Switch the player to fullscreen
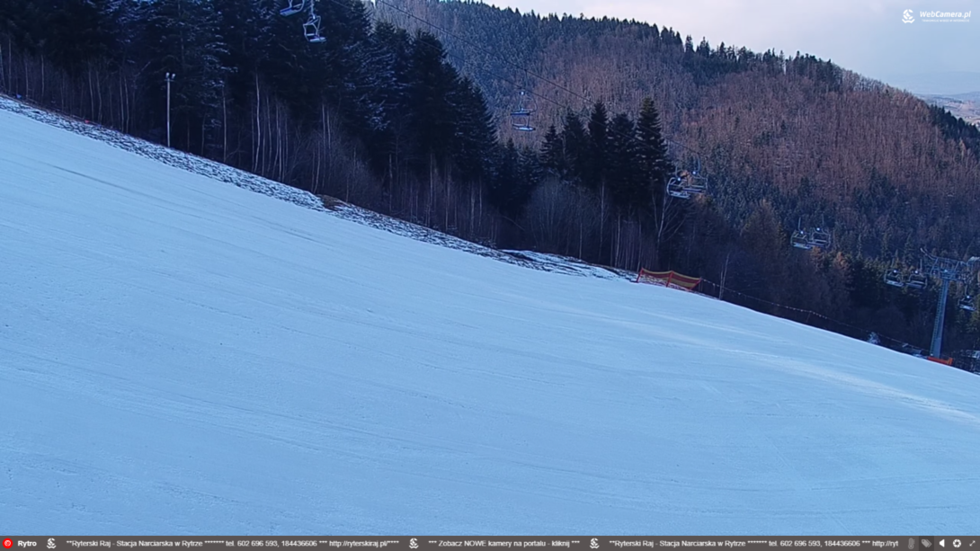 (972, 544)
